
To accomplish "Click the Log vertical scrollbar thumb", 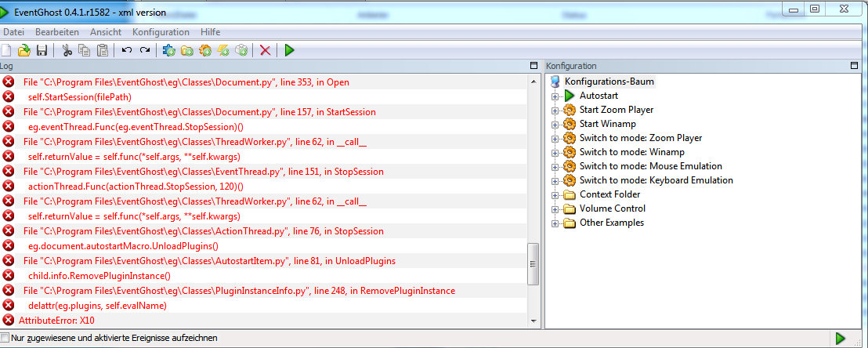I will coord(533,264).
